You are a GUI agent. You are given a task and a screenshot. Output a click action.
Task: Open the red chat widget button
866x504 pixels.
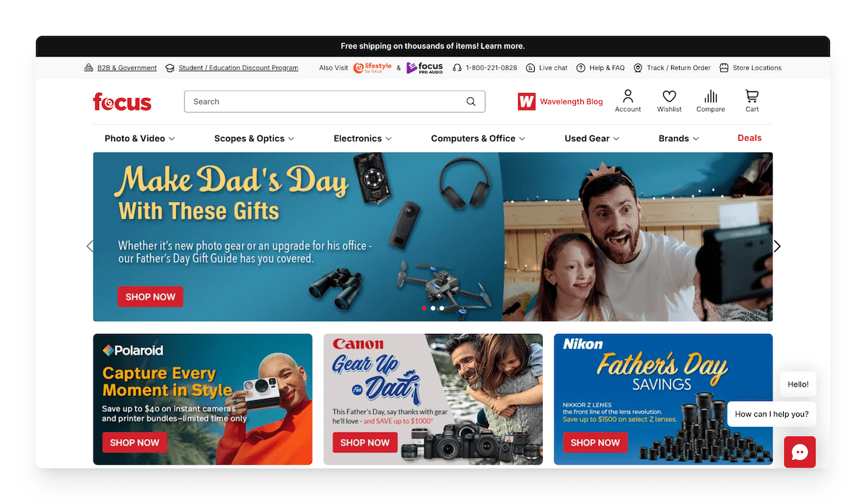coord(800,452)
